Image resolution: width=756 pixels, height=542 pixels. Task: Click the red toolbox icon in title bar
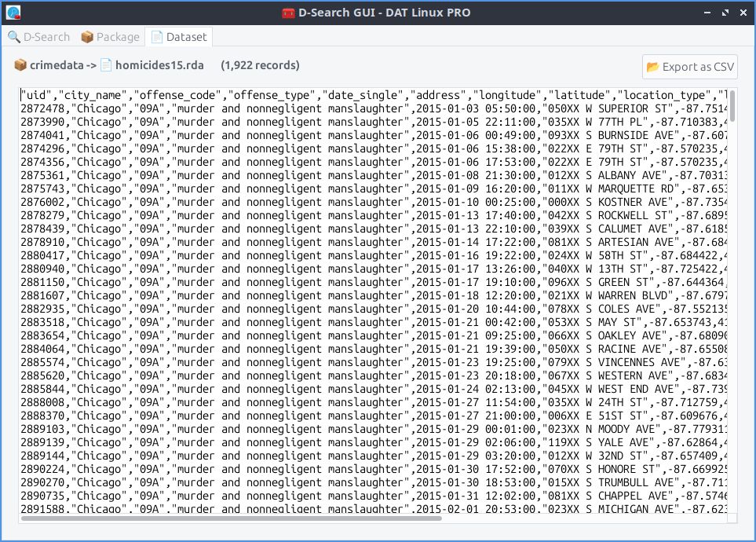(x=288, y=13)
